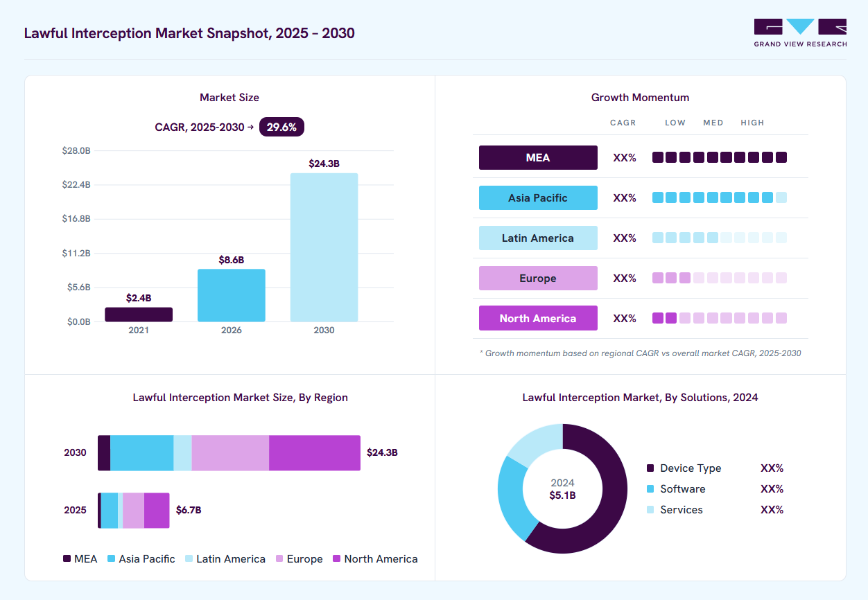Click the Device Type legend swatch
Image resolution: width=868 pixels, height=600 pixels.
tap(650, 468)
